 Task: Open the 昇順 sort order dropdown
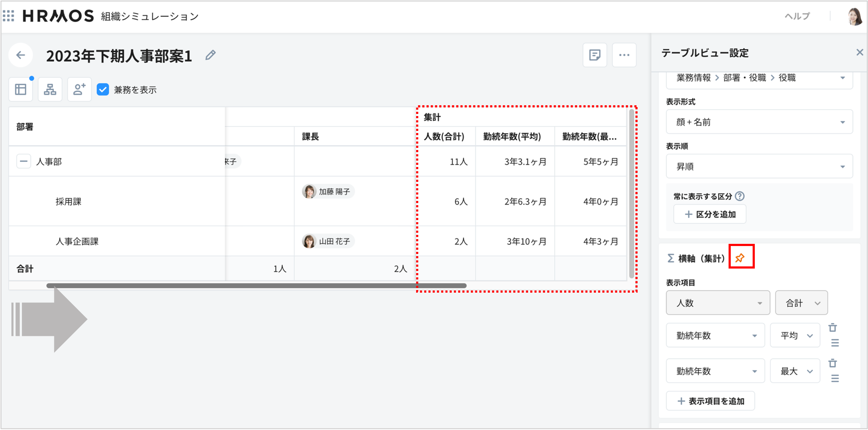click(x=759, y=166)
